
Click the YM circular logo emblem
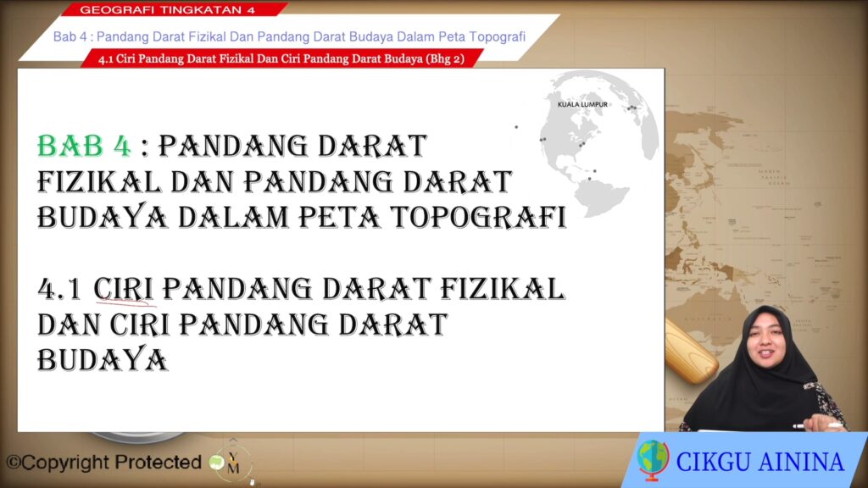[233, 463]
